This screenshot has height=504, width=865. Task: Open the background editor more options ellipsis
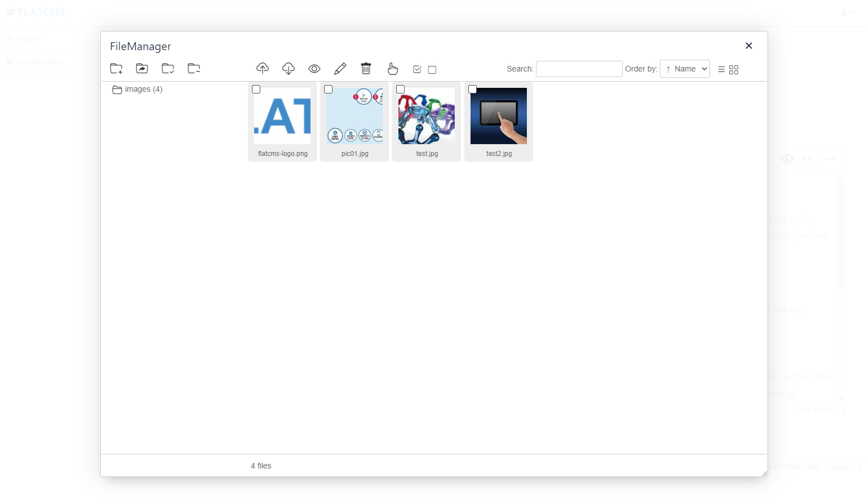(x=831, y=159)
